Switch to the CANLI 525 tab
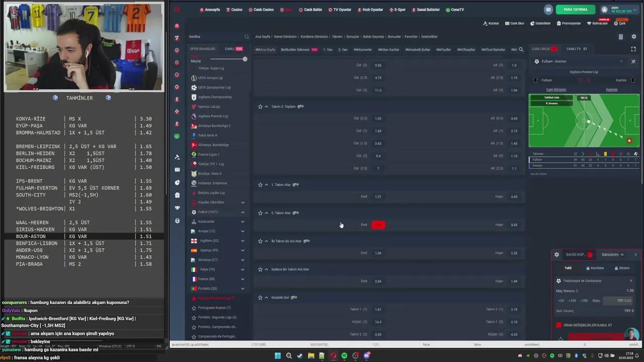The image size is (644, 362). pos(233,49)
